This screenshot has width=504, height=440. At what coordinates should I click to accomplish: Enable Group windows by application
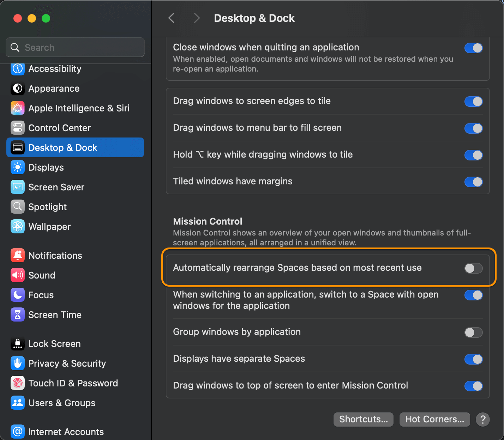tap(473, 332)
